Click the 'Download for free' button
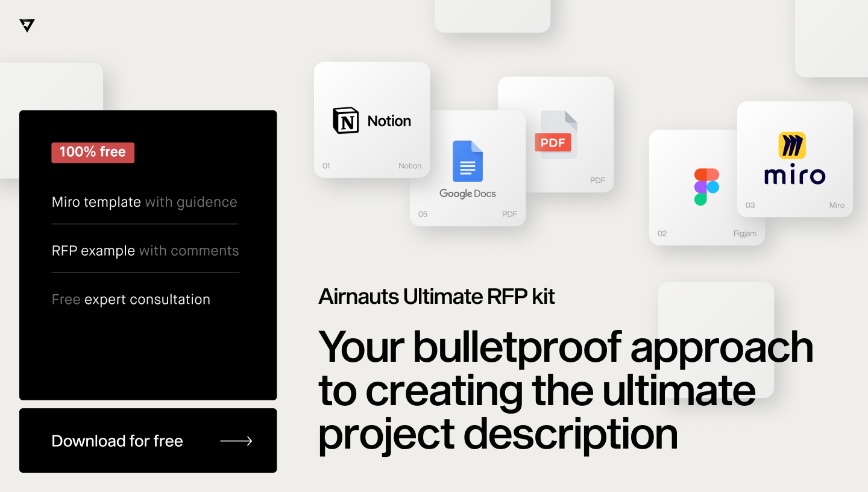The image size is (868, 492). (148, 440)
